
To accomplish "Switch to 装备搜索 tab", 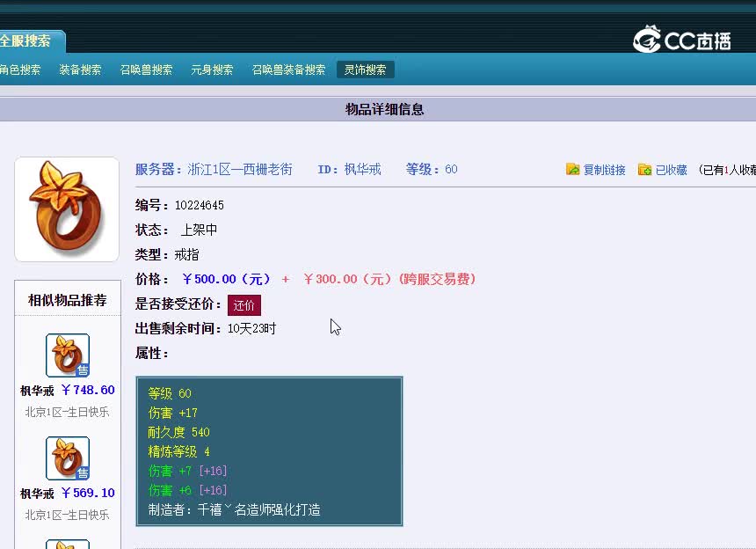I will coord(80,70).
